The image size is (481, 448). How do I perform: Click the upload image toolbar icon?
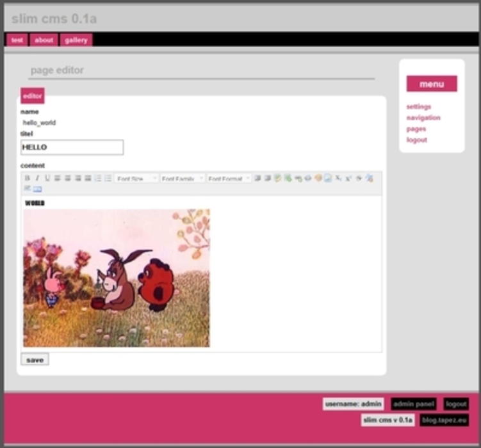pyautogui.click(x=288, y=178)
